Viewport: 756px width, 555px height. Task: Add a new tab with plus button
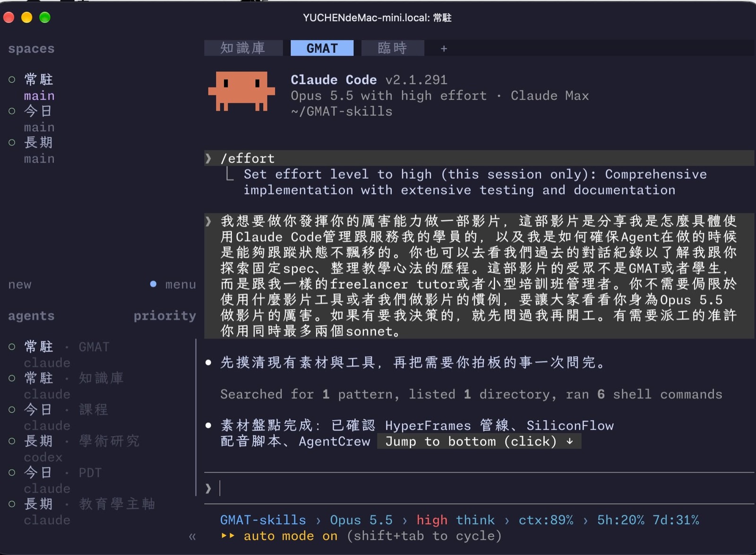click(x=444, y=49)
